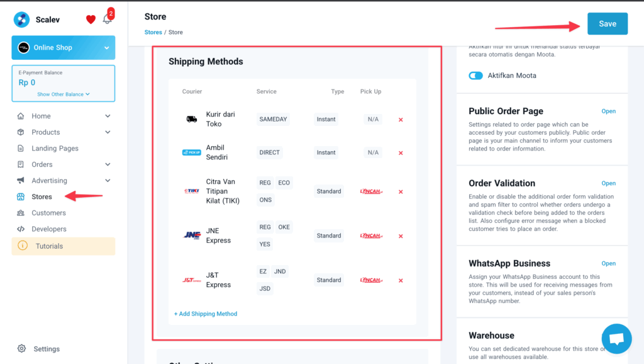Click the Scalev logo icon
644x364 pixels.
click(x=21, y=20)
